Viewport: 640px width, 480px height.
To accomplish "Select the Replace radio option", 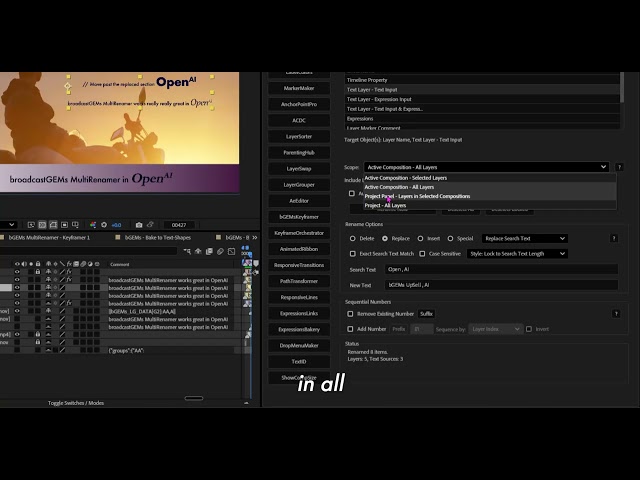I will tap(385, 238).
